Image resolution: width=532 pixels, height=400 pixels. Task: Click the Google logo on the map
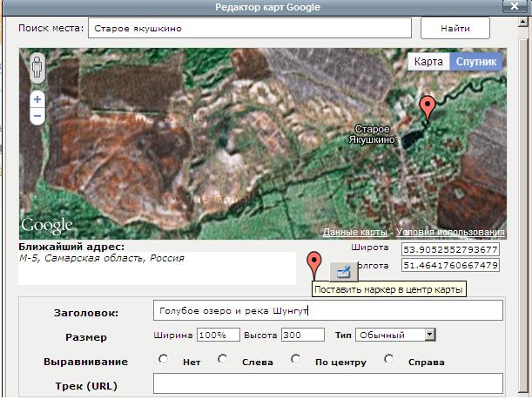coord(47,225)
